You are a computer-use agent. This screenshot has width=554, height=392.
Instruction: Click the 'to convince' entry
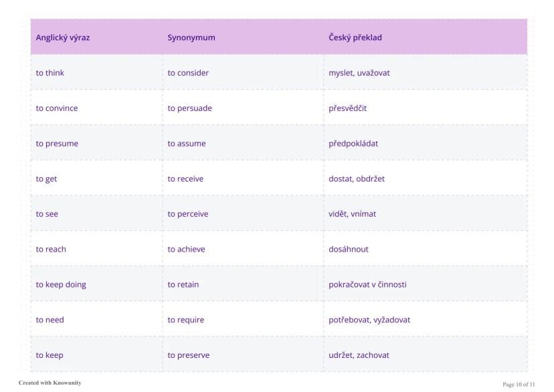57,108
